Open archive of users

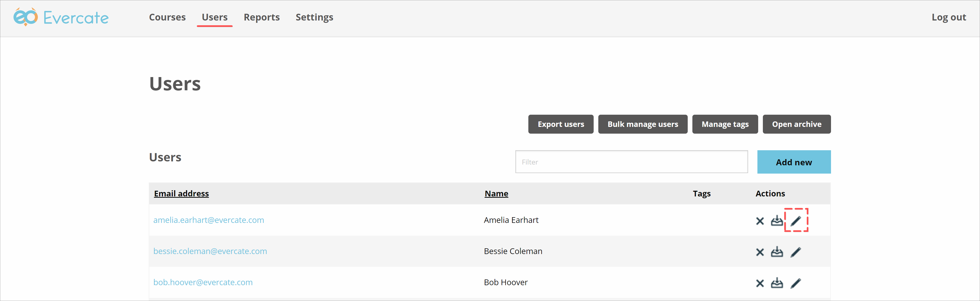[x=796, y=124]
